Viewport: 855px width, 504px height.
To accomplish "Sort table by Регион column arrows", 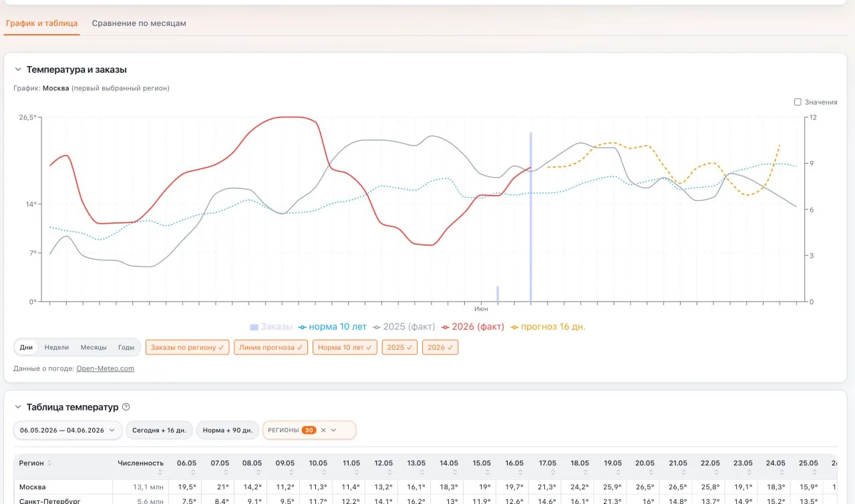I will 50,463.
